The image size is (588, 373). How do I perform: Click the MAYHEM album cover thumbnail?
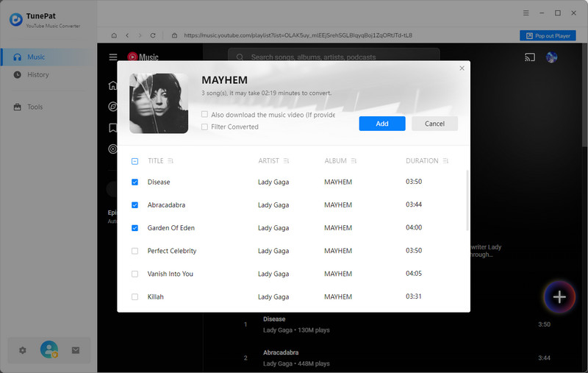[159, 103]
